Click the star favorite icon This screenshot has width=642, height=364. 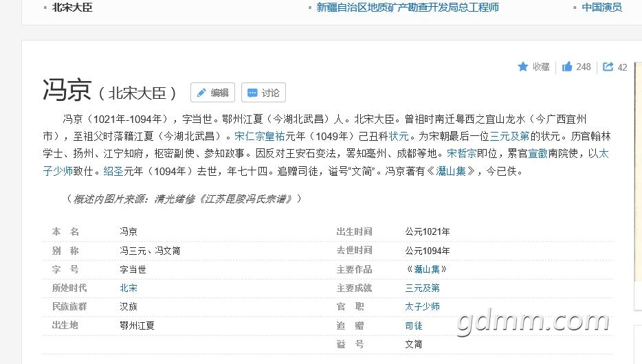point(523,67)
